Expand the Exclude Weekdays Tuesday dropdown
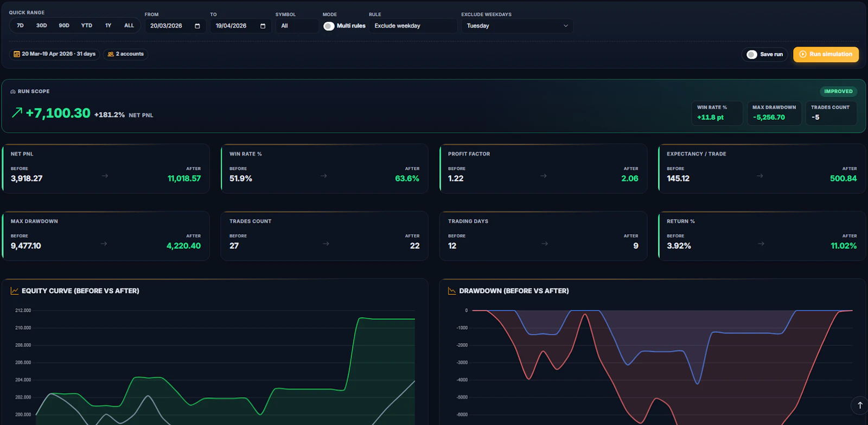 (517, 26)
